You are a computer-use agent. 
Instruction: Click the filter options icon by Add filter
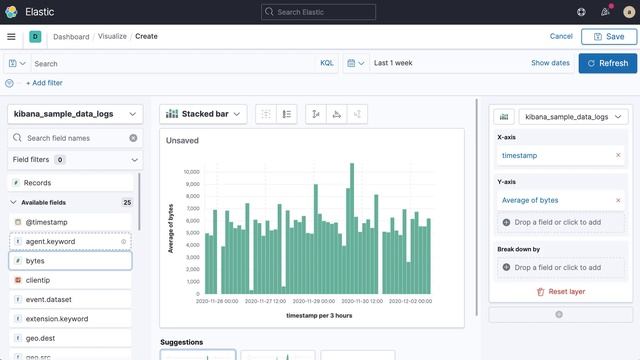9,83
